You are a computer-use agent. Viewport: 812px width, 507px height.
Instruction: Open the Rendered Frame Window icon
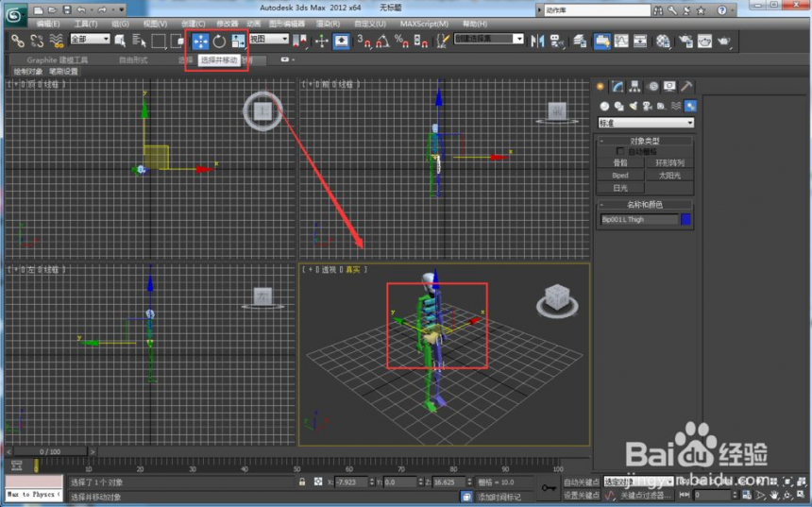(704, 41)
